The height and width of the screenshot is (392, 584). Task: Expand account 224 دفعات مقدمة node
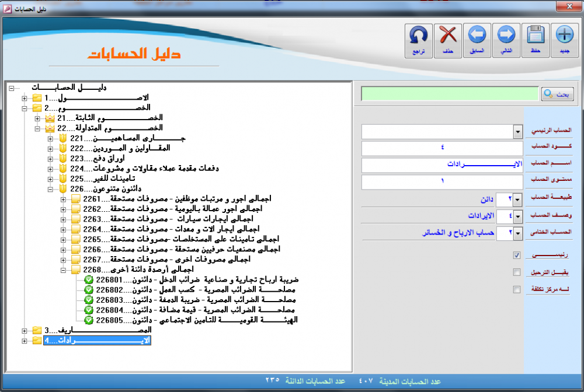pyautogui.click(x=50, y=169)
